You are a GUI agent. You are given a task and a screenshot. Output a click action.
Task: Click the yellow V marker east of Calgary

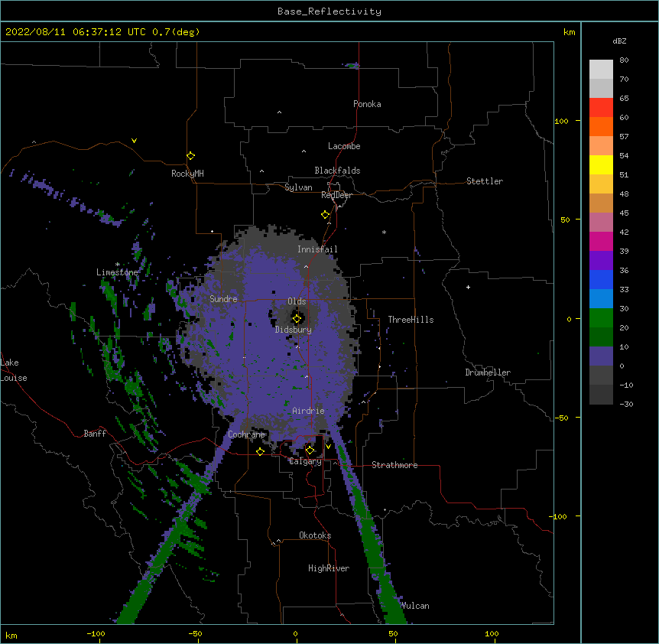(x=328, y=447)
